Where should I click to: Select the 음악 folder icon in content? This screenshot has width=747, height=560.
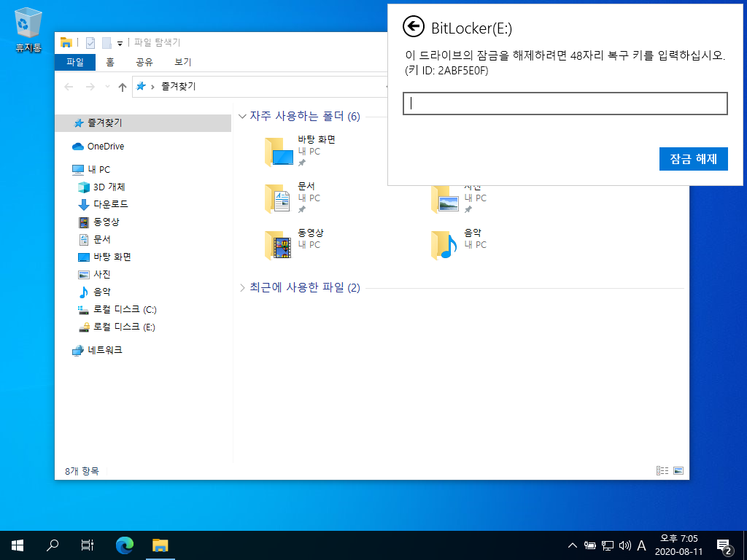pos(444,245)
